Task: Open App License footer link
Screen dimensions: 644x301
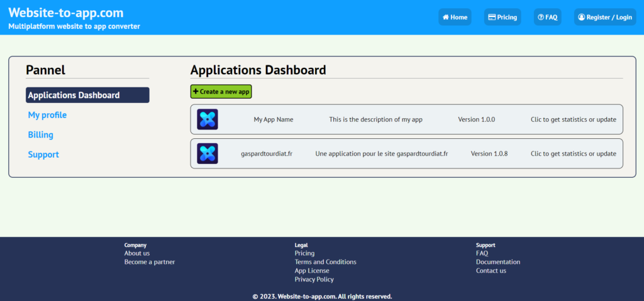Action: click(x=312, y=271)
